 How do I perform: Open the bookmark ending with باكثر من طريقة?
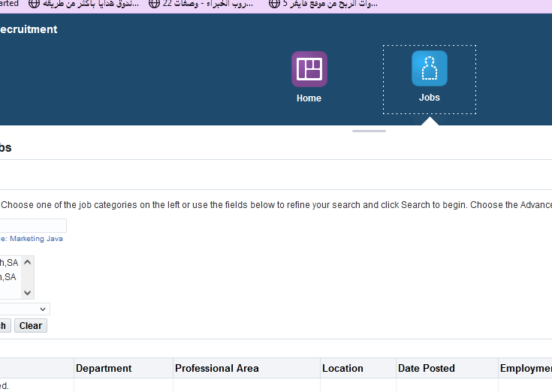(83, 5)
